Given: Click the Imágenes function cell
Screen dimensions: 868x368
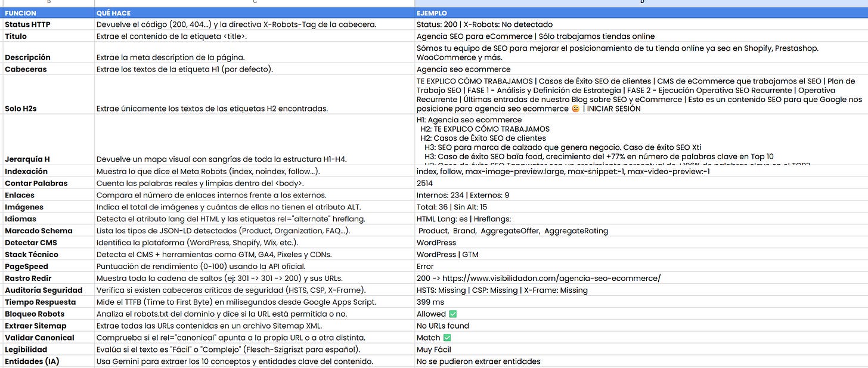Looking at the screenshot, I should tap(48, 207).
